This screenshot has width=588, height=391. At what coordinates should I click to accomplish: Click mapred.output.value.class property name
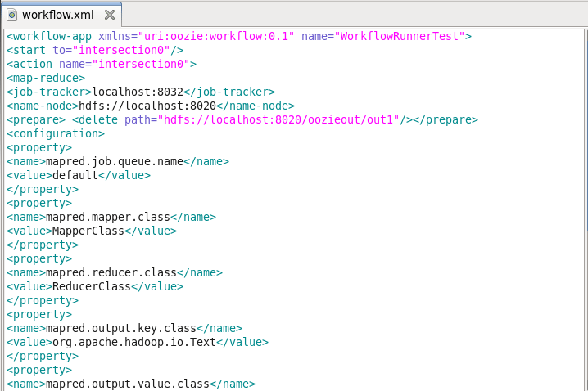[128, 384]
